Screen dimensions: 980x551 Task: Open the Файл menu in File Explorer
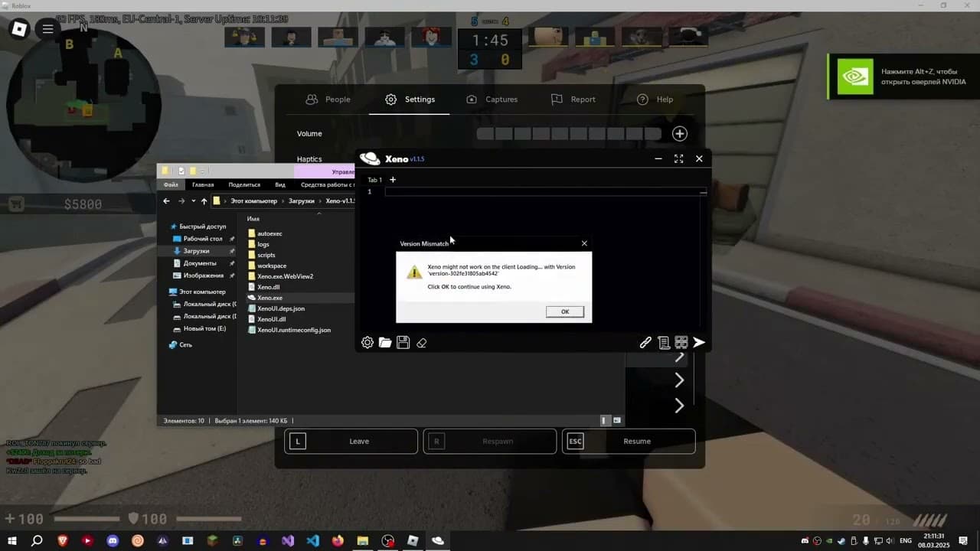click(x=171, y=184)
